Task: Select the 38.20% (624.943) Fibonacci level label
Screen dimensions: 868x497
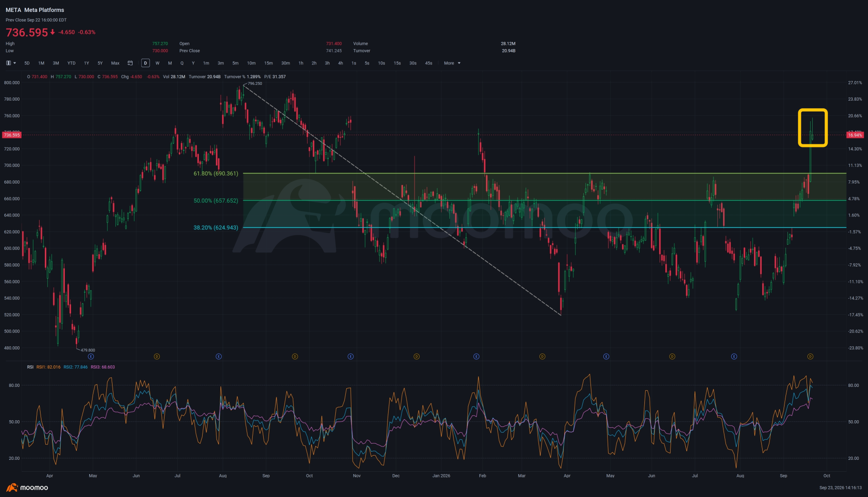Action: 216,228
